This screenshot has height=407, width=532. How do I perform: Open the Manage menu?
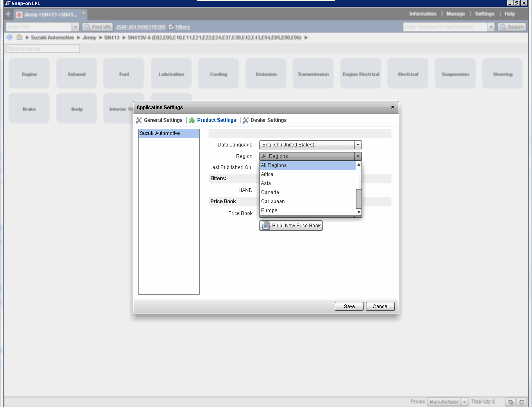coord(455,14)
